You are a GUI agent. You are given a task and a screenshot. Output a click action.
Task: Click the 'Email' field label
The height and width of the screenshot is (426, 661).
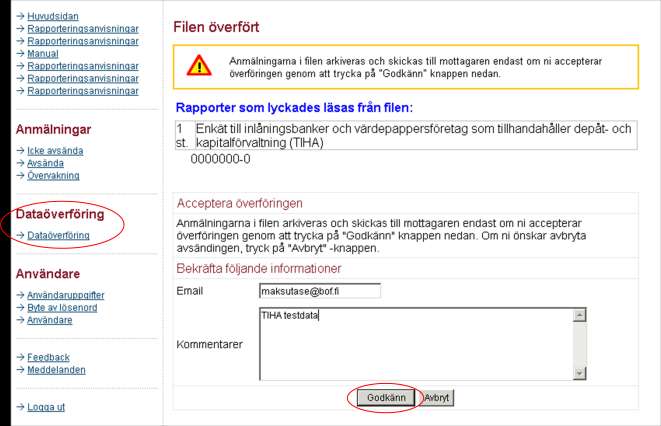[190, 291]
